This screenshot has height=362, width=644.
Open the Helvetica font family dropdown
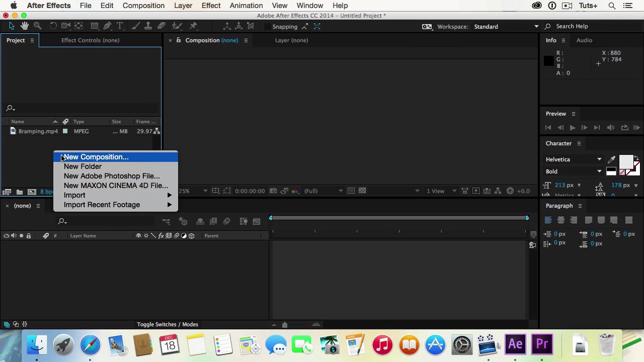pos(574,159)
